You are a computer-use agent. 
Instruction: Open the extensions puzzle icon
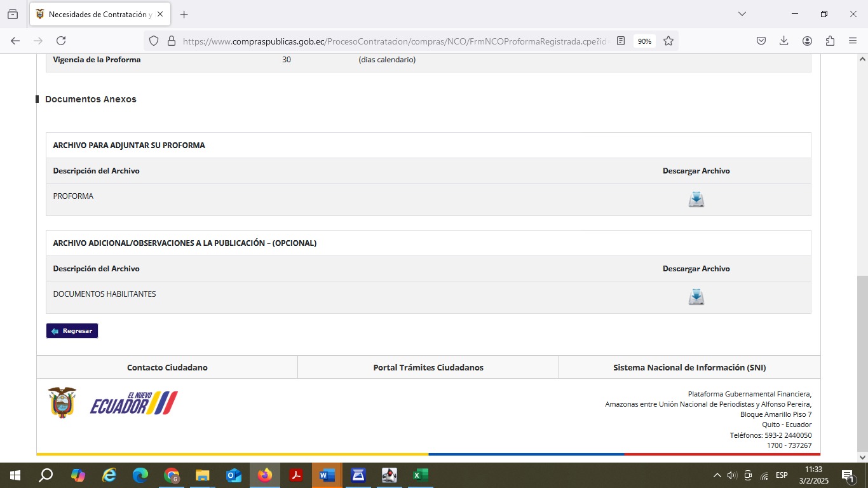click(x=830, y=41)
